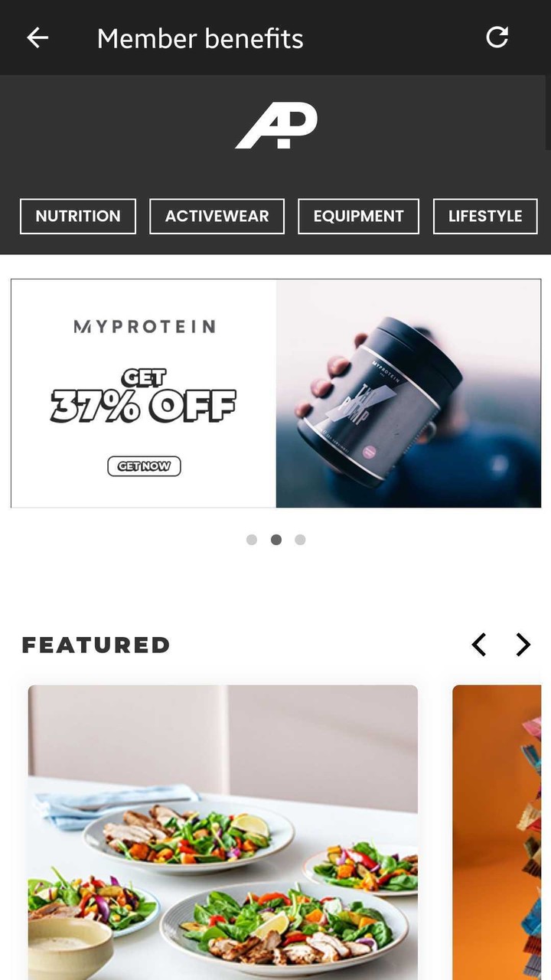Click the FEATURED section heading
Viewport: 551px width, 980px height.
[x=96, y=645]
